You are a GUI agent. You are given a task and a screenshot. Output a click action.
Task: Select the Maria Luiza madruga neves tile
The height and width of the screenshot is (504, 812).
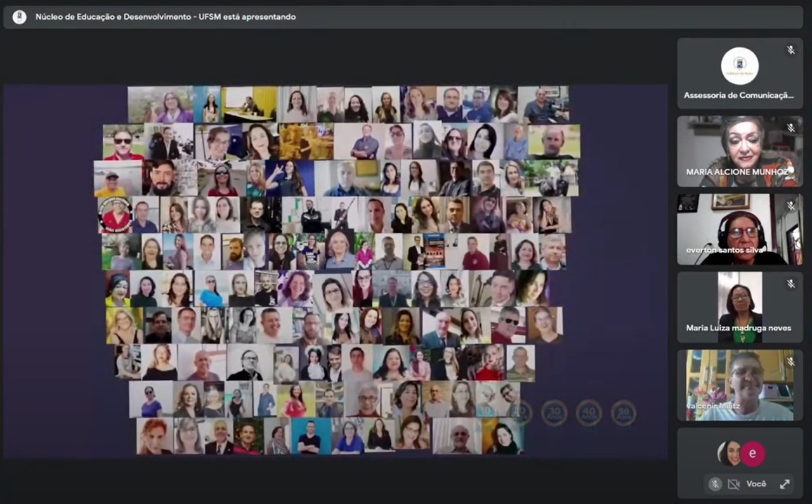740,307
